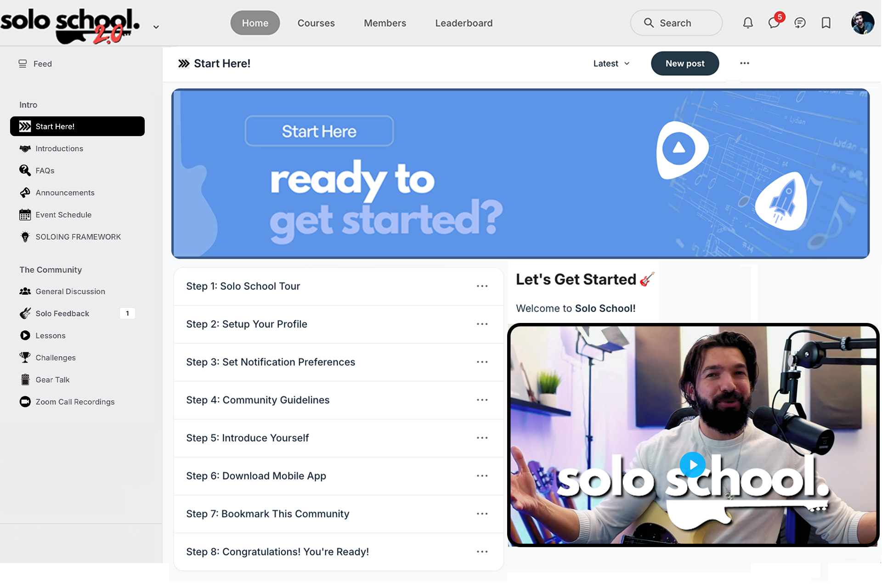Open the Latest sort dropdown
This screenshot has height=588, width=882.
611,63
